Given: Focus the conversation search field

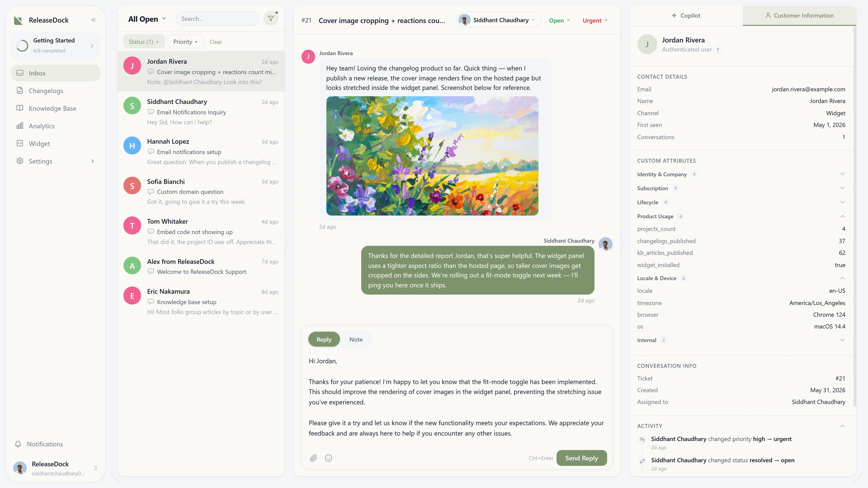Looking at the screenshot, I should click(218, 19).
